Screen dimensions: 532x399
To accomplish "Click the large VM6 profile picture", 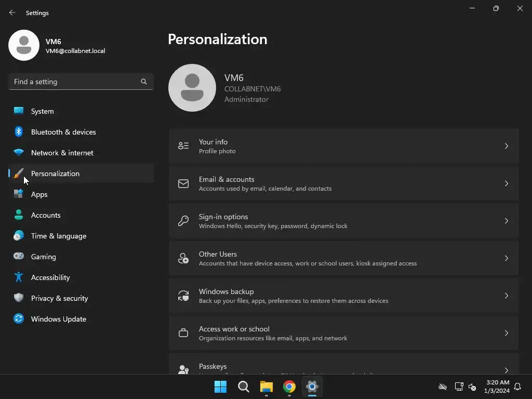I will pos(192,88).
